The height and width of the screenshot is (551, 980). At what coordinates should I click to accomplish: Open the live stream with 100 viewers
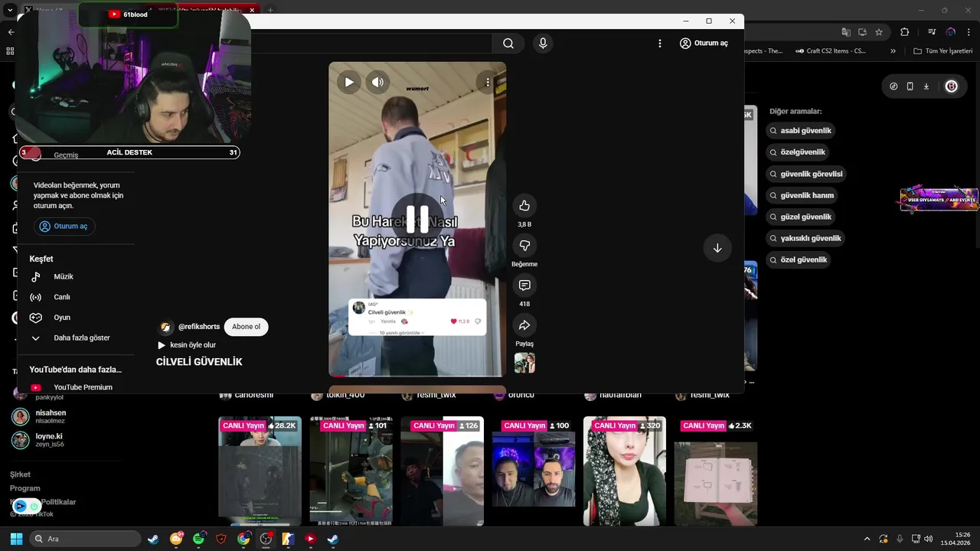tap(534, 471)
